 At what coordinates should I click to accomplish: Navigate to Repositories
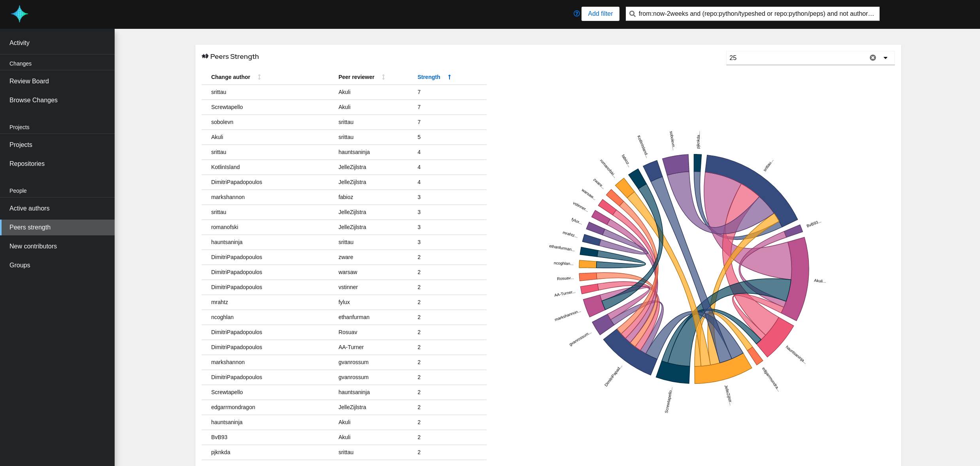pos(27,163)
